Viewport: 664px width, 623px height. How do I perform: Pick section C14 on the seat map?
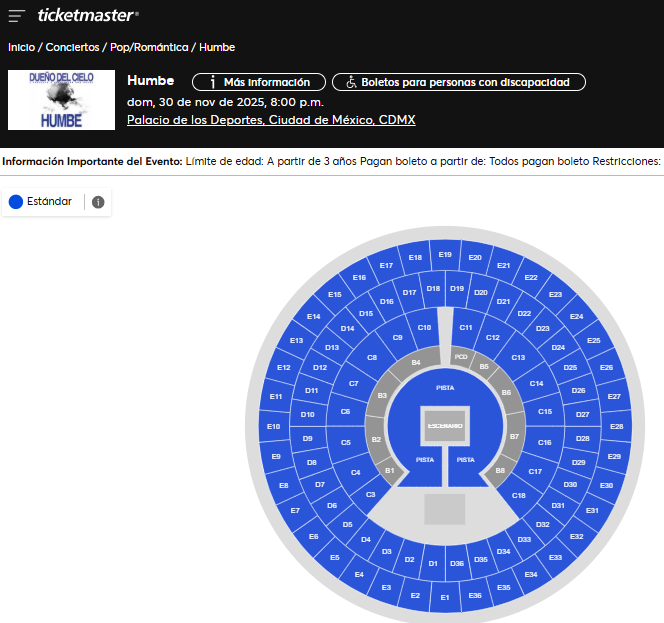[x=537, y=383]
